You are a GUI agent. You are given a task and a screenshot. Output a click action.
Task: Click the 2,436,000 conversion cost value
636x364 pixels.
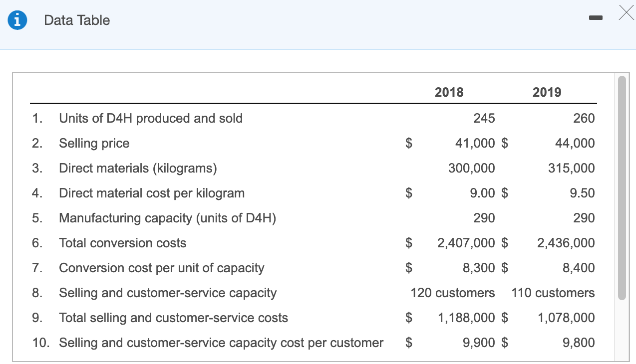click(x=566, y=243)
